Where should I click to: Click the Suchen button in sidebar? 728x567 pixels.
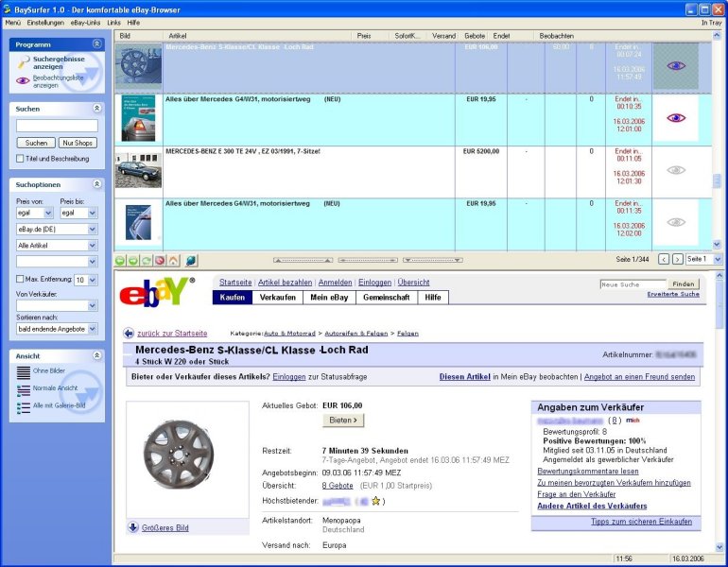[36, 143]
